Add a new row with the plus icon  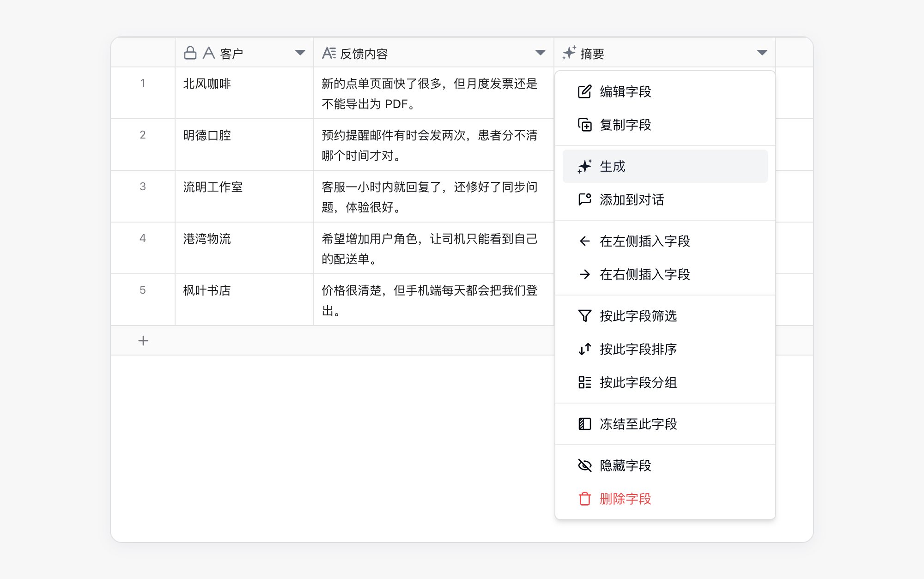(143, 341)
